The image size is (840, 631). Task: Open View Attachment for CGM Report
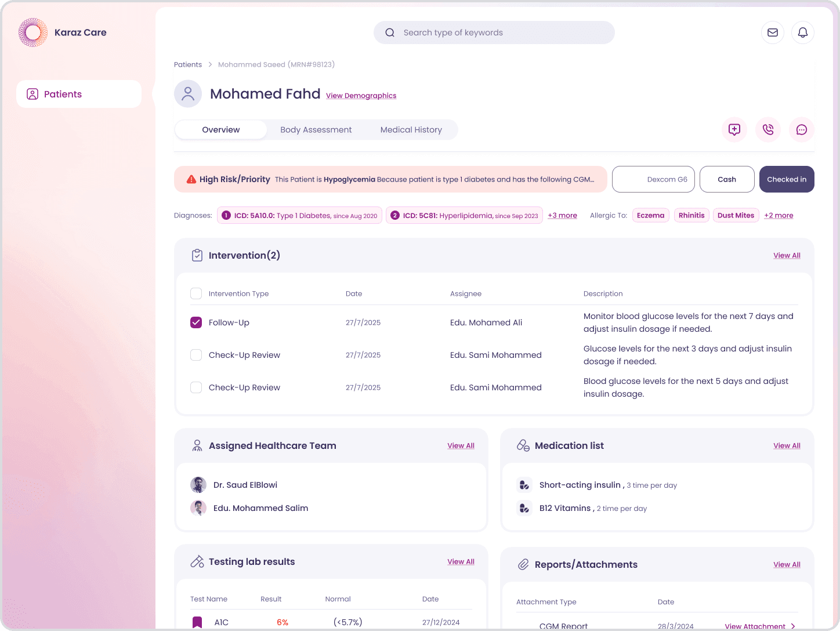[x=755, y=626]
